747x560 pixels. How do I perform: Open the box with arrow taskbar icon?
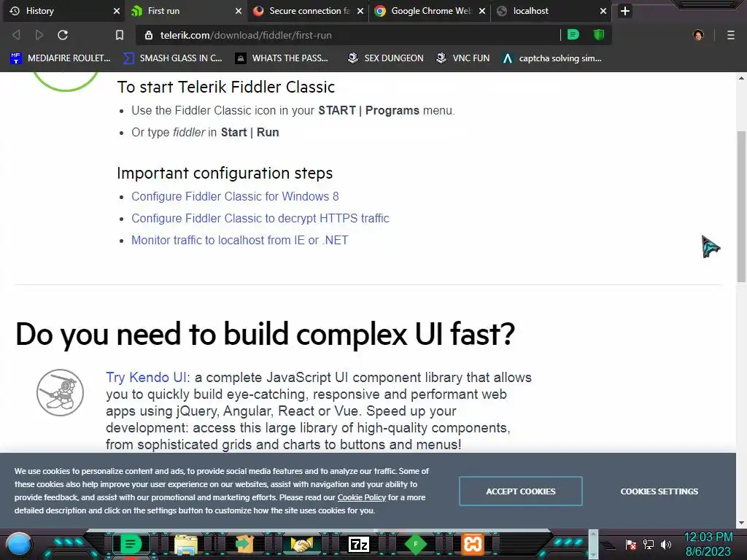click(x=244, y=544)
